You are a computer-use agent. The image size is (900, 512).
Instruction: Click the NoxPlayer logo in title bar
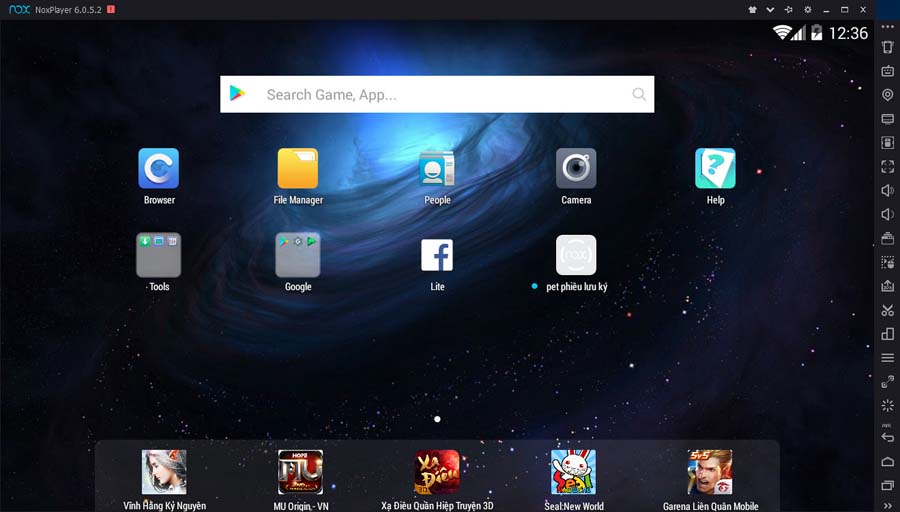click(x=20, y=10)
